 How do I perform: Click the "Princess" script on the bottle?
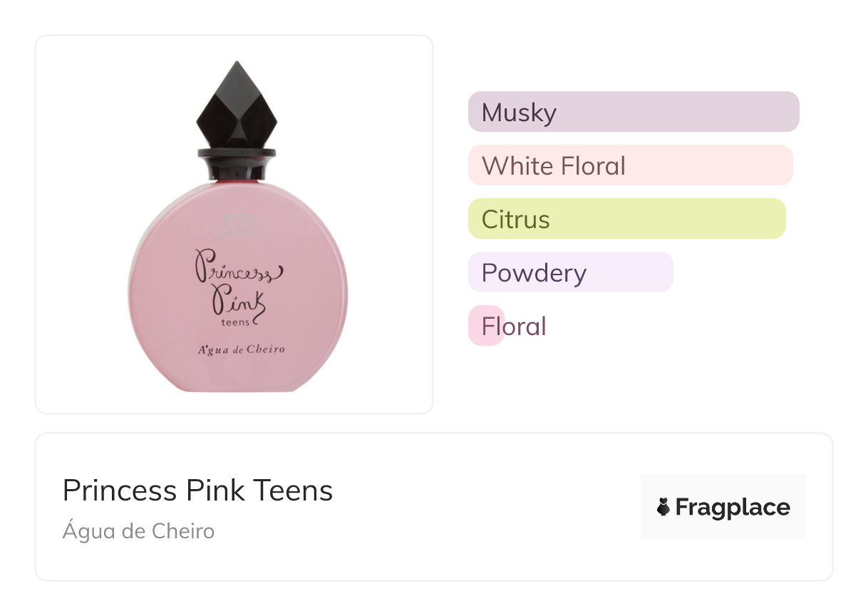click(x=238, y=265)
